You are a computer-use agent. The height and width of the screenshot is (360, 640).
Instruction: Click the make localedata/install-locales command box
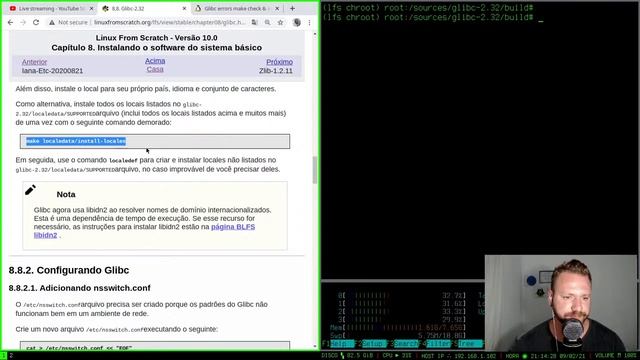(x=155, y=141)
